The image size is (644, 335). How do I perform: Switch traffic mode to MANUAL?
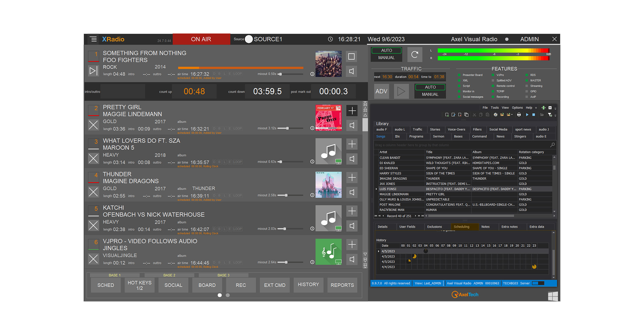tap(430, 94)
